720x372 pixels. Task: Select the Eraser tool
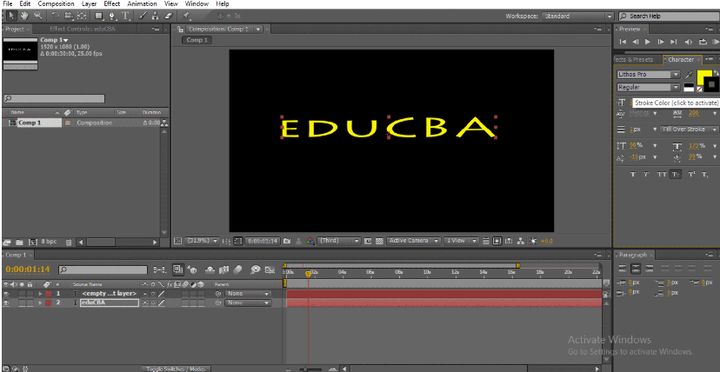(168, 16)
